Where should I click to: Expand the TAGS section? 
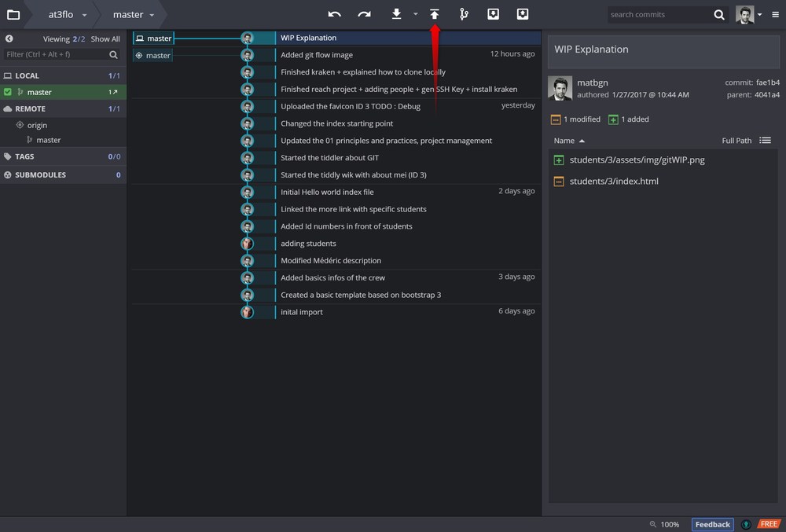(x=63, y=156)
